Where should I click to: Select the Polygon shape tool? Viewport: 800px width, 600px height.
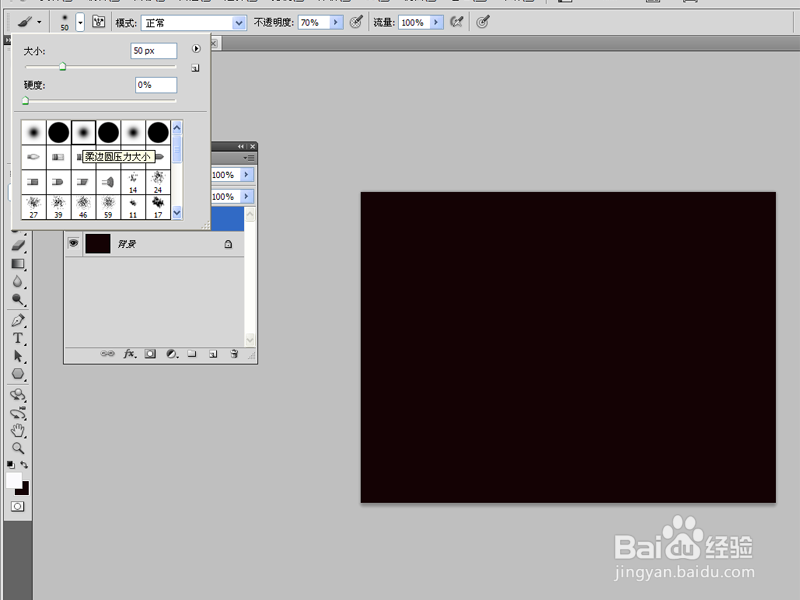tap(18, 374)
